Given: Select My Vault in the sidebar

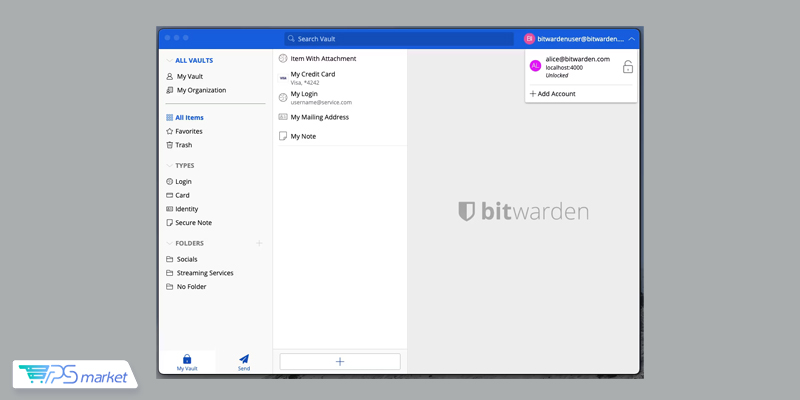Looking at the screenshot, I should 189,76.
